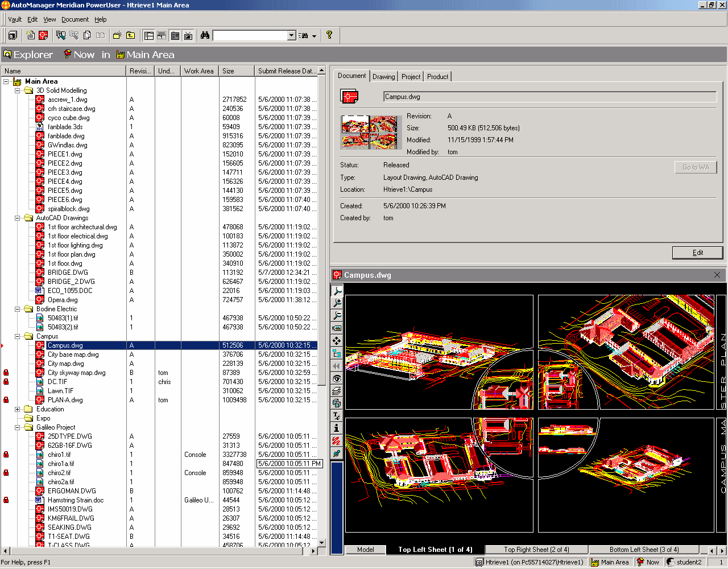
Task: Click student2 in the status bar
Action: coord(684,562)
